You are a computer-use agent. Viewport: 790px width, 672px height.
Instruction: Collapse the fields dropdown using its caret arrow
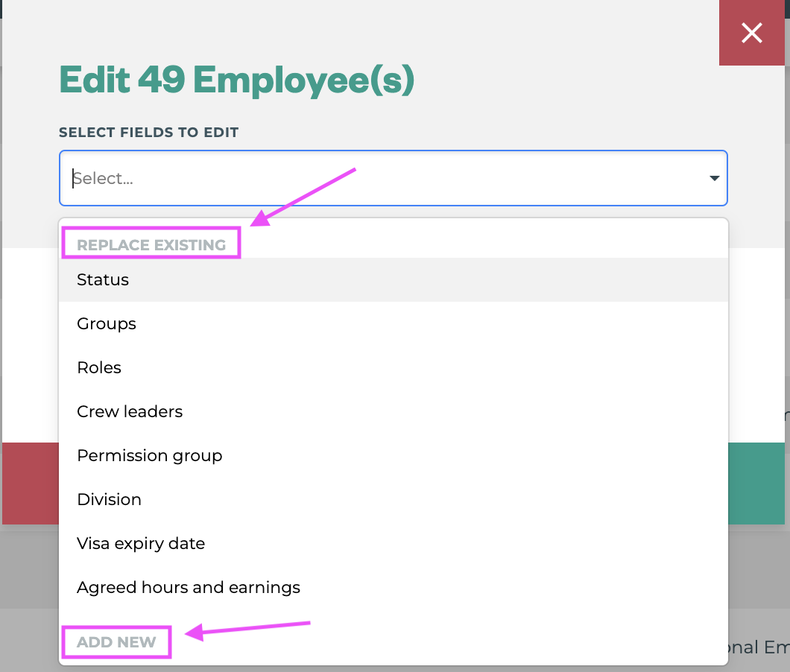click(714, 179)
